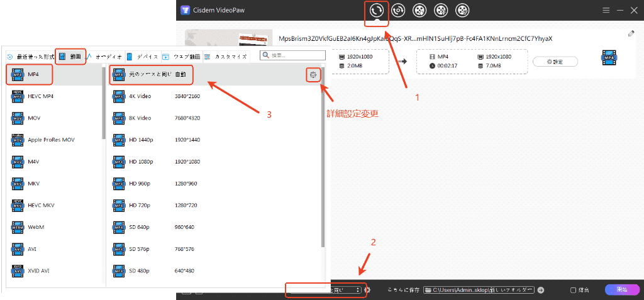Switch to デバイス device tab
Image resolution: width=644 pixels, height=300 pixels.
143,57
